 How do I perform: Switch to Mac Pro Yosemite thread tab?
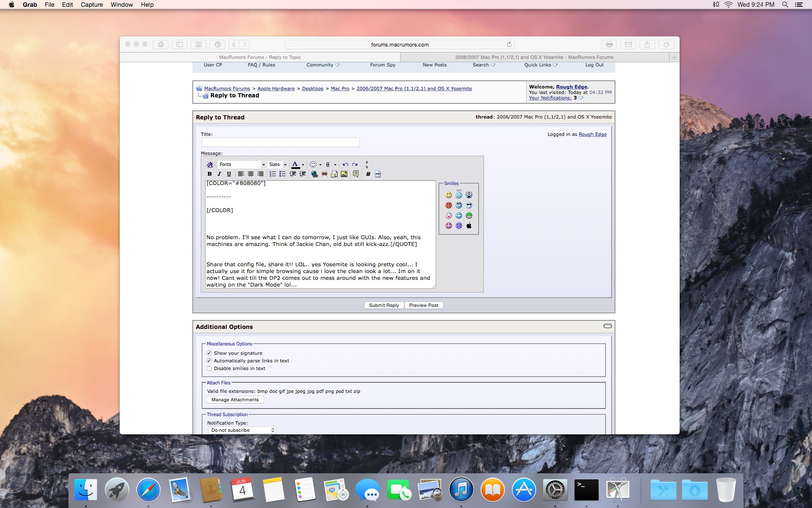[x=534, y=57]
